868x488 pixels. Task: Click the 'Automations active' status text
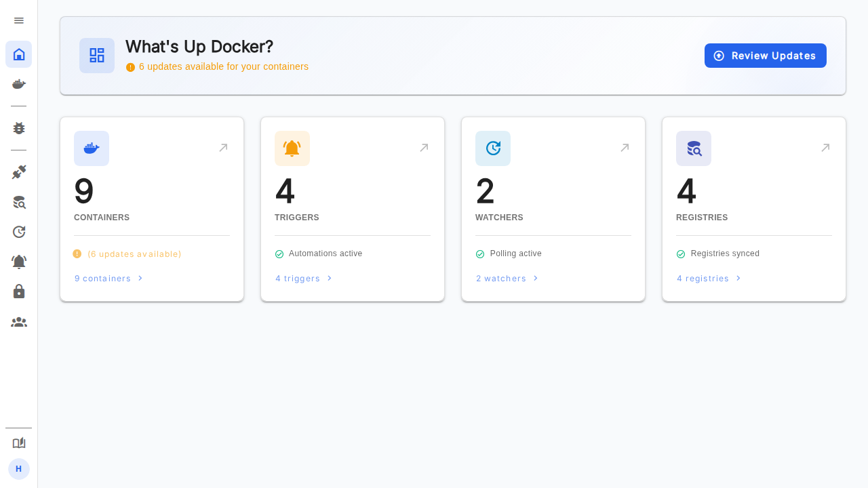pos(325,253)
